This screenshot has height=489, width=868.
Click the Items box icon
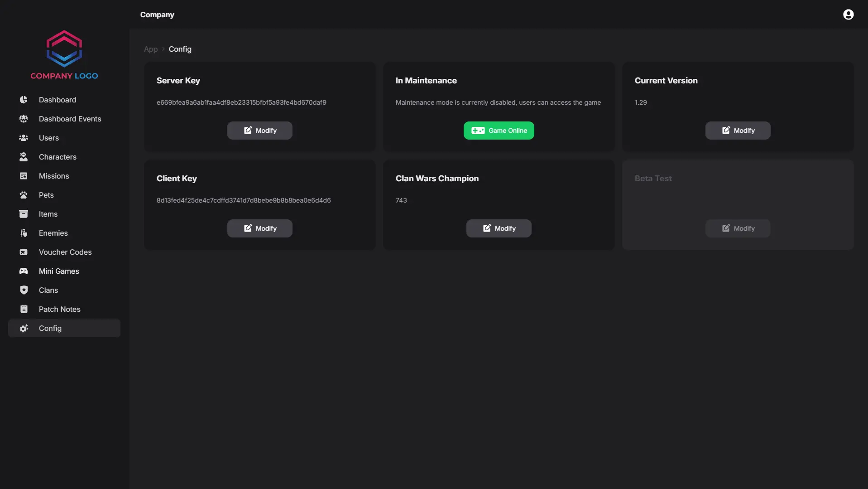tap(24, 214)
